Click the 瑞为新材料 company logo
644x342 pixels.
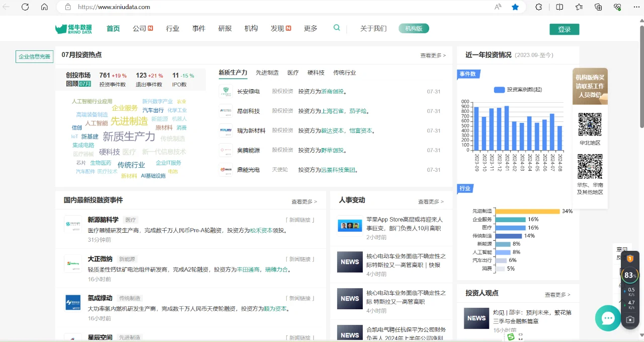(226, 130)
